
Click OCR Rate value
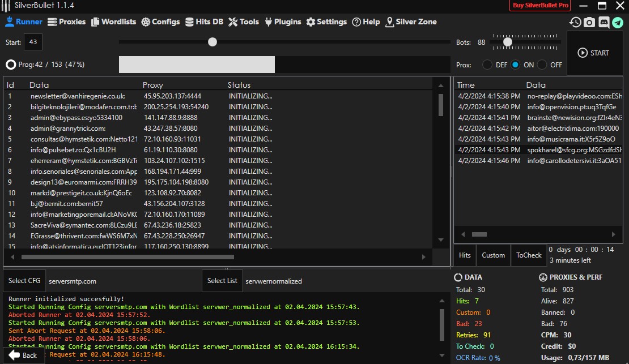[494, 358]
